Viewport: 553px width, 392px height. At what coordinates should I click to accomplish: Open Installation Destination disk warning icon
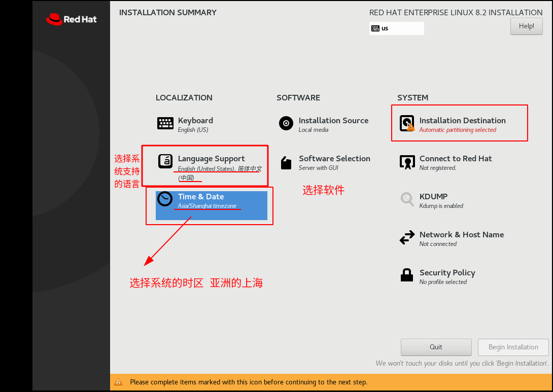(407, 123)
